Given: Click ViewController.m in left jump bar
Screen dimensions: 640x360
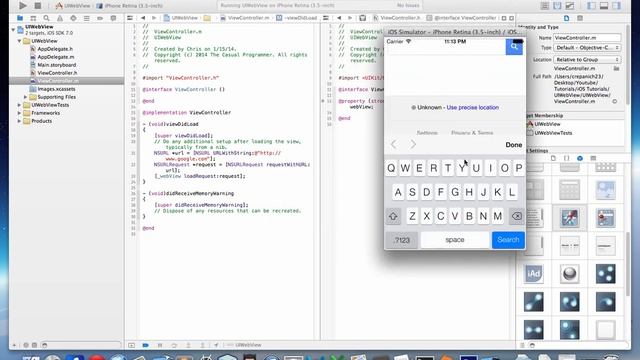Looking at the screenshot, I should point(245,18).
